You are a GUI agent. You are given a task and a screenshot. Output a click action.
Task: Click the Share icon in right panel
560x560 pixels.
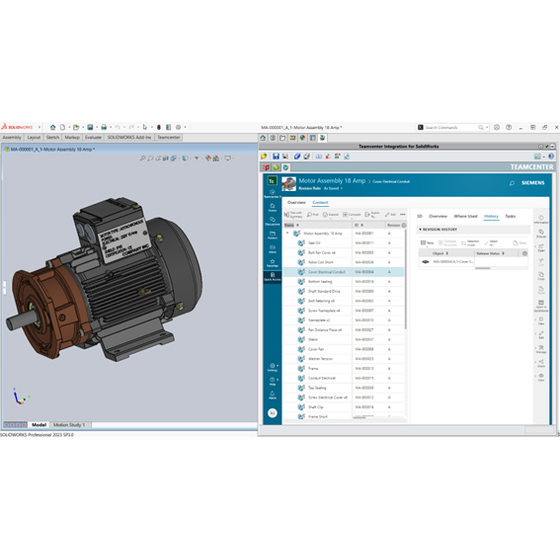point(541,363)
